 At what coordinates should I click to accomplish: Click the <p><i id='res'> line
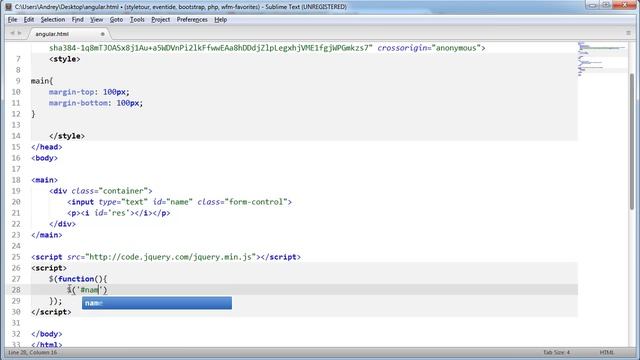pos(118,213)
